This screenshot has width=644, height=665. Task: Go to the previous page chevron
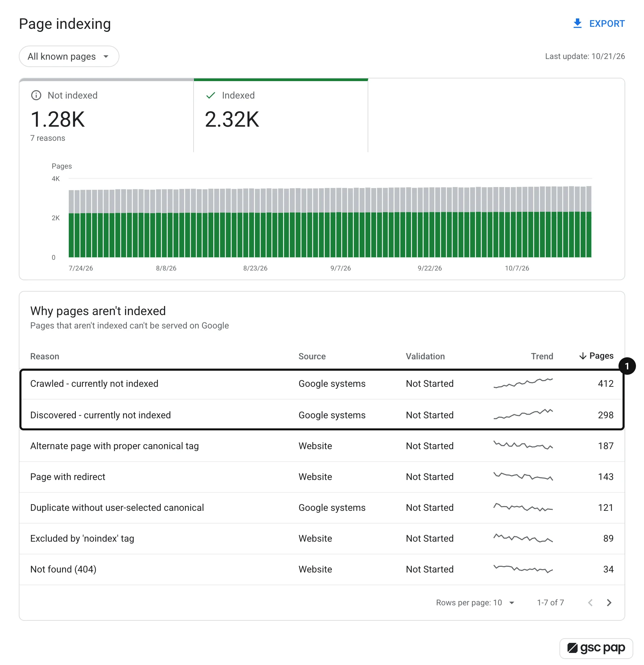pos(590,603)
